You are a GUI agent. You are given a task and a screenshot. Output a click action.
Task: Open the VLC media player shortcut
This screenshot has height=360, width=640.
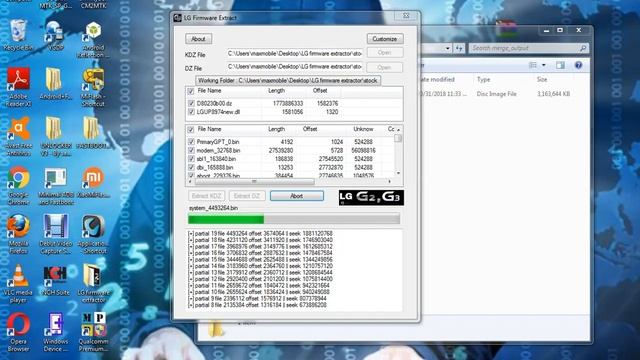coord(18,283)
